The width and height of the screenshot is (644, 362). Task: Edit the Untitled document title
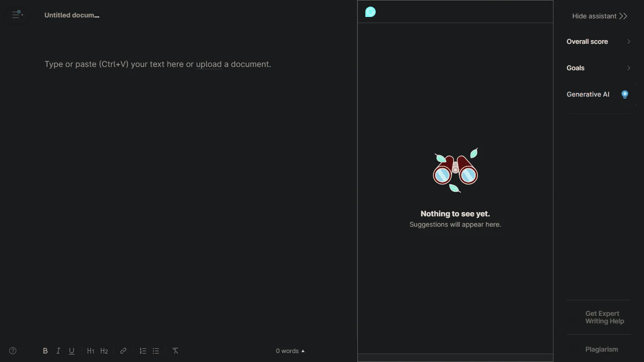72,15
